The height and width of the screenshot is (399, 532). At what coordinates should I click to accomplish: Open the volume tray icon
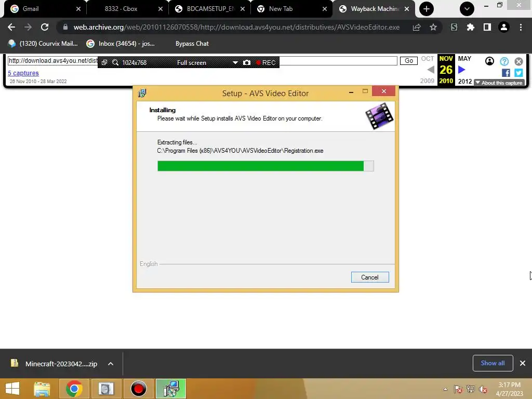click(483, 389)
